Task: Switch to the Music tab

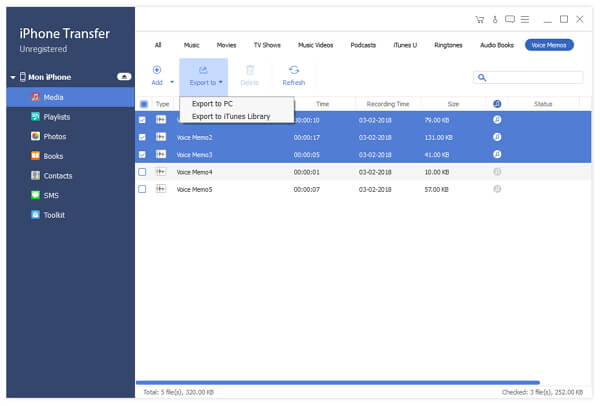Action: click(192, 45)
